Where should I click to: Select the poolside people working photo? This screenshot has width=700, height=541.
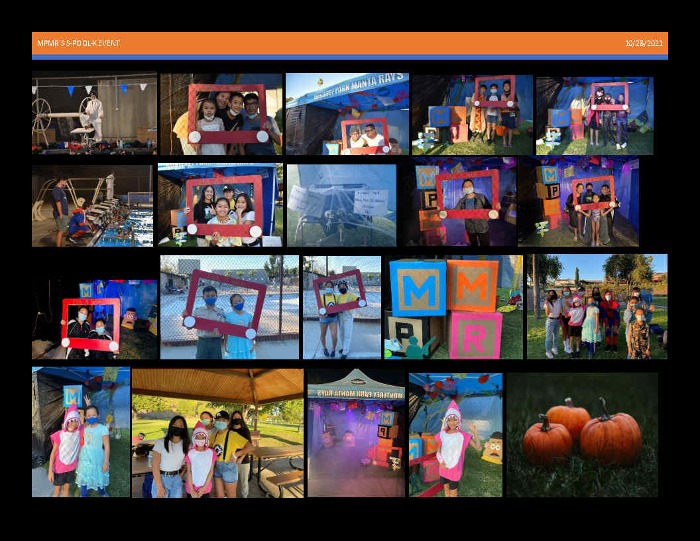point(91,205)
